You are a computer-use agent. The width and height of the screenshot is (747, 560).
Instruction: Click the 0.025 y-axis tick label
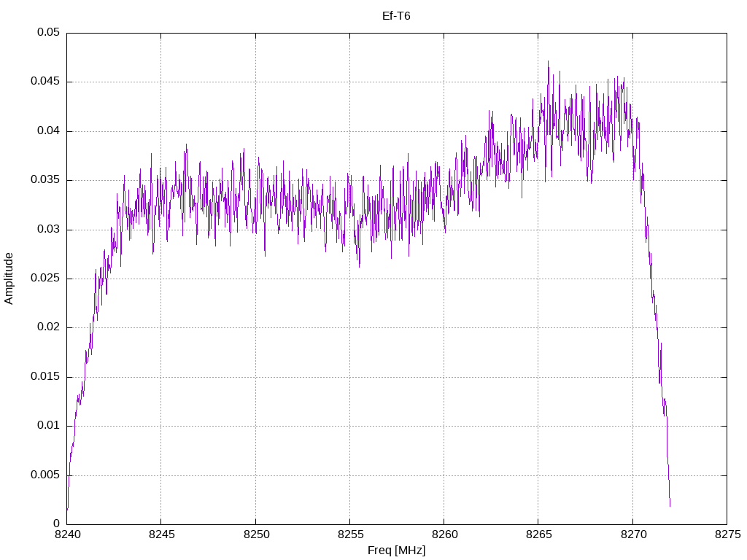[45, 278]
